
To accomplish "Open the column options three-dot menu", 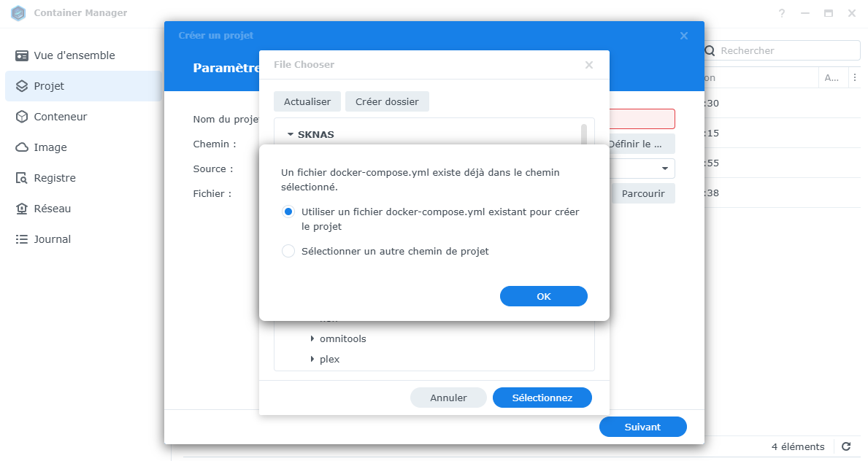I will click(855, 77).
